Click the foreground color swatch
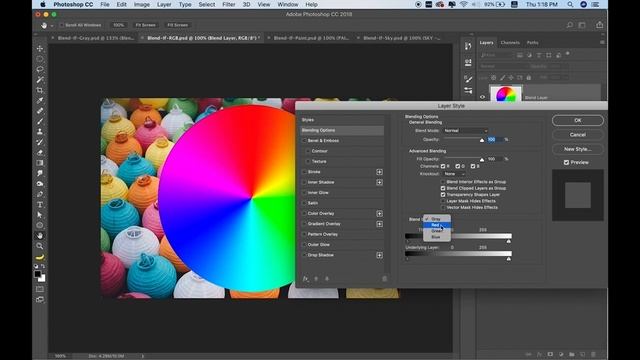Screen dimensions: 640x360 coord(38,274)
